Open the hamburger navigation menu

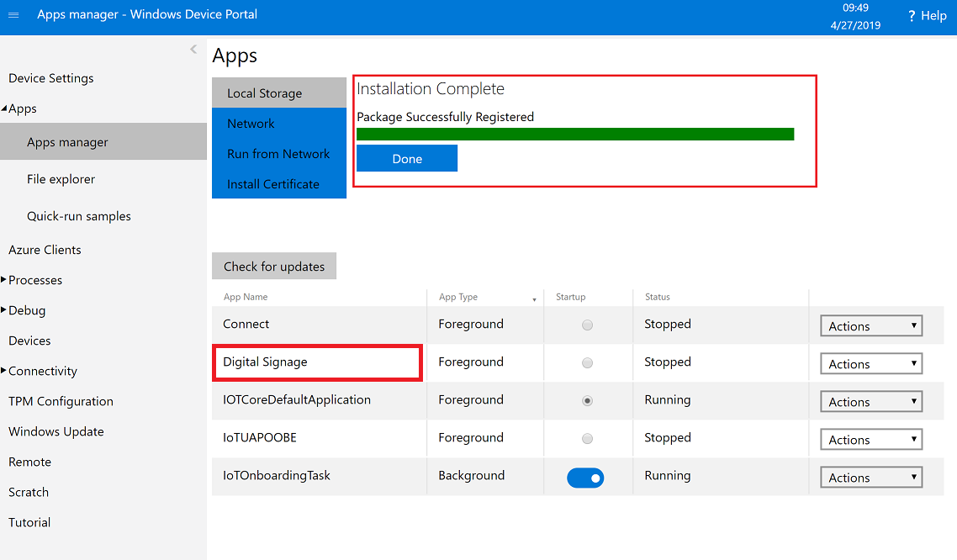(13, 15)
